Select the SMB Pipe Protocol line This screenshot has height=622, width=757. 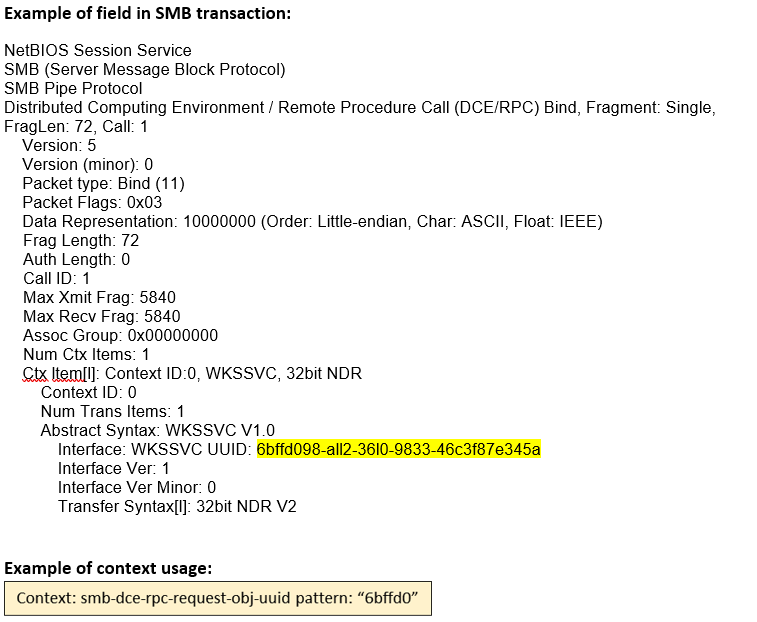(73, 88)
